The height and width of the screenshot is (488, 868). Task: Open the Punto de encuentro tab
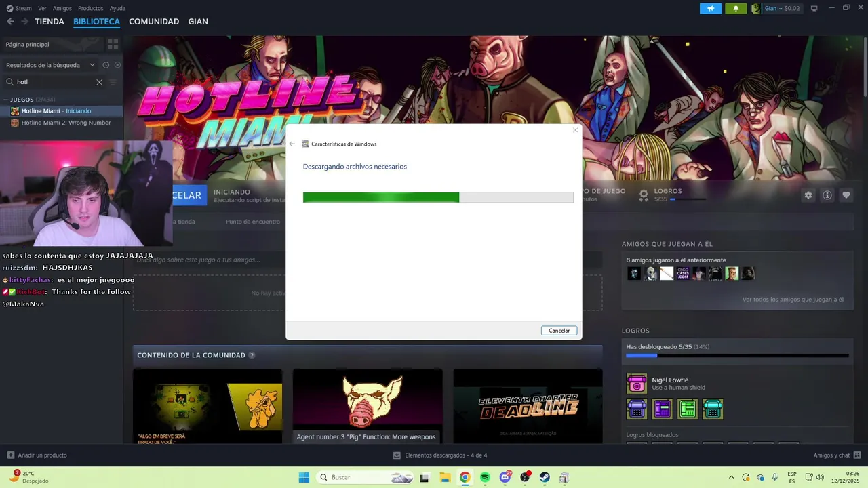(x=253, y=222)
